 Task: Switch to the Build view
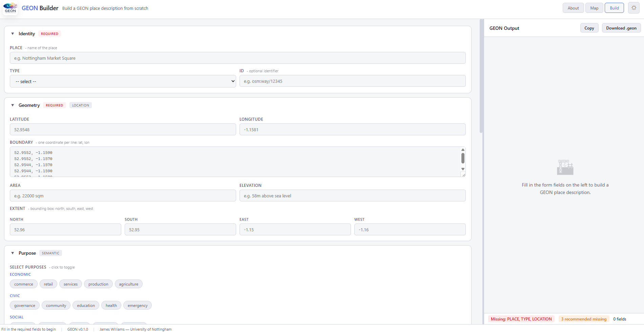click(614, 8)
